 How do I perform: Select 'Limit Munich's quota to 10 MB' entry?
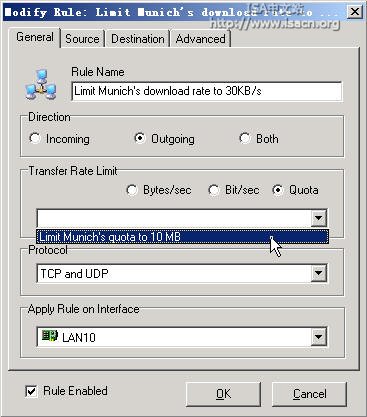[x=182, y=237]
